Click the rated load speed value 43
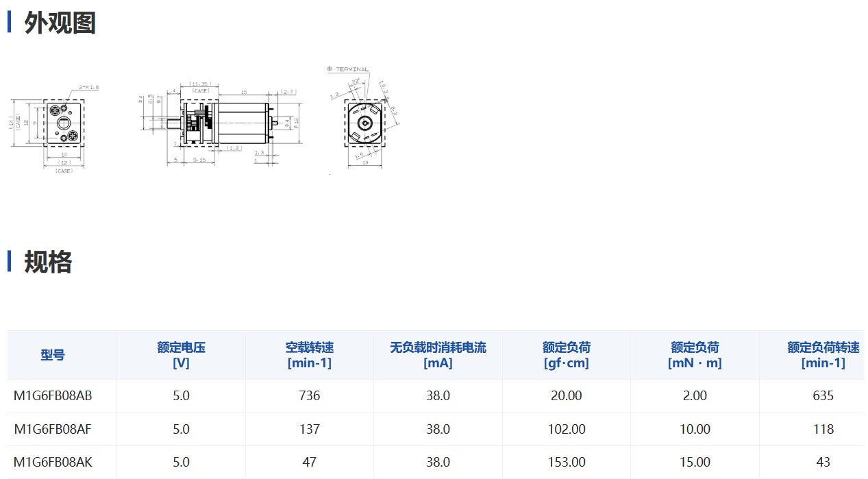 (x=823, y=462)
